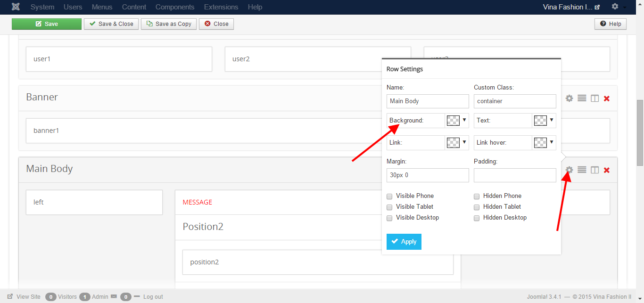644x303 pixels.
Task: Enable the Visible Phone checkbox
Action: 389,196
